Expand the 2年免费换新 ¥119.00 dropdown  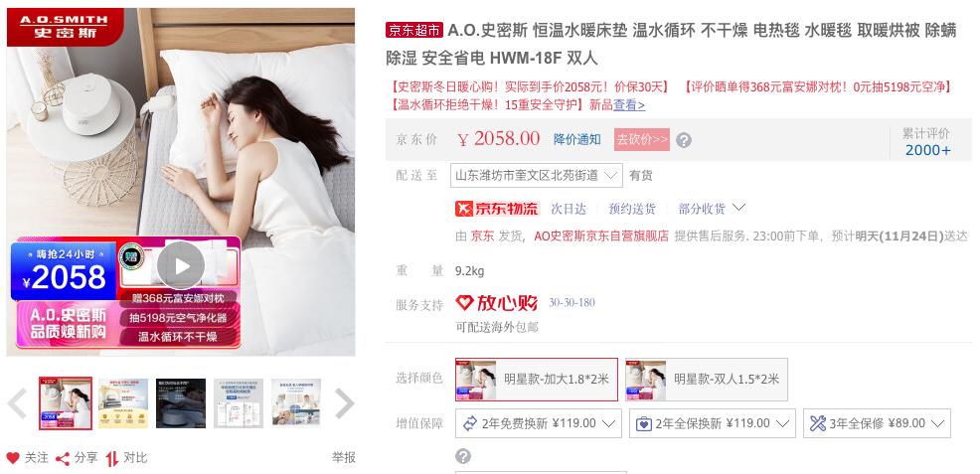[x=538, y=423]
